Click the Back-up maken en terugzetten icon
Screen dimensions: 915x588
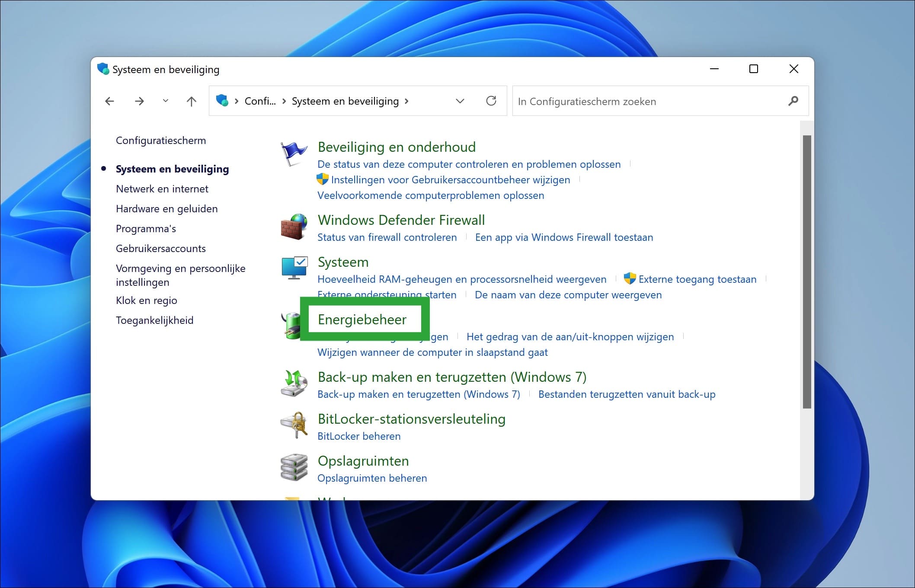tap(294, 384)
